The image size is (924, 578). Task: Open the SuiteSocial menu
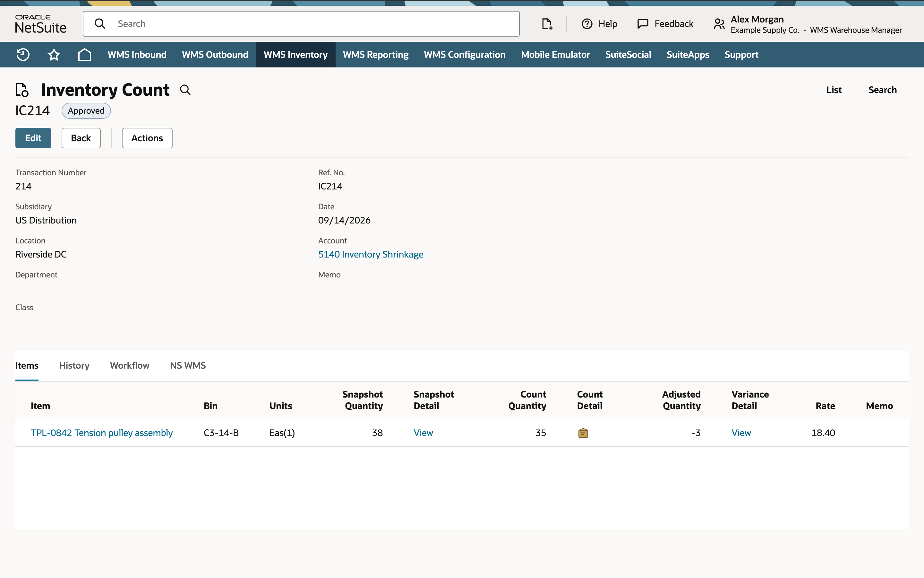pos(628,55)
